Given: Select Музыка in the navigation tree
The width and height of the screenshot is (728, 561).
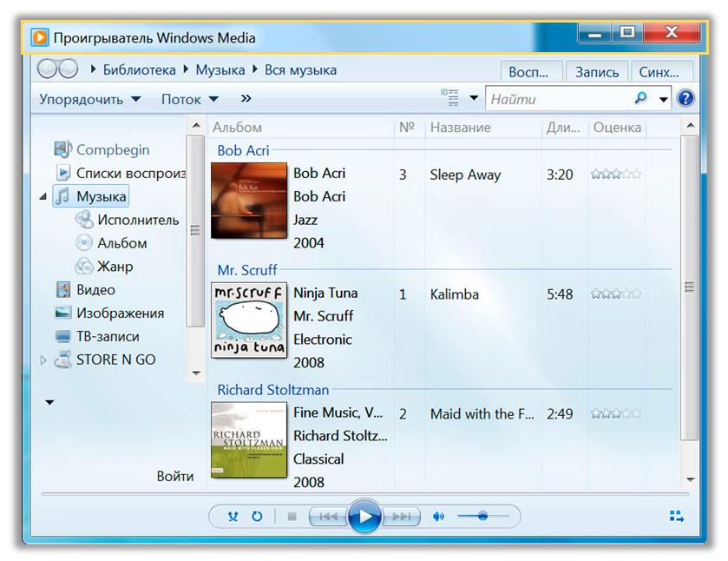Looking at the screenshot, I should pyautogui.click(x=91, y=196).
